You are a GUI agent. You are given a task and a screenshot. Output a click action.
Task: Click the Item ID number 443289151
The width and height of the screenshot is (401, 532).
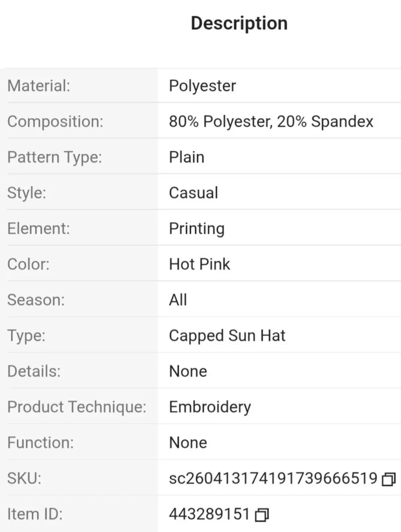(209, 514)
